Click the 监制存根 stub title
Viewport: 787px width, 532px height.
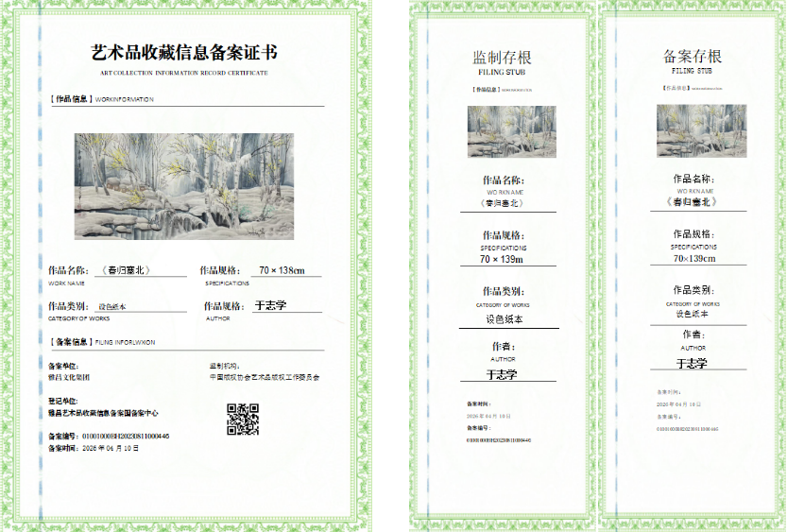tap(502, 58)
